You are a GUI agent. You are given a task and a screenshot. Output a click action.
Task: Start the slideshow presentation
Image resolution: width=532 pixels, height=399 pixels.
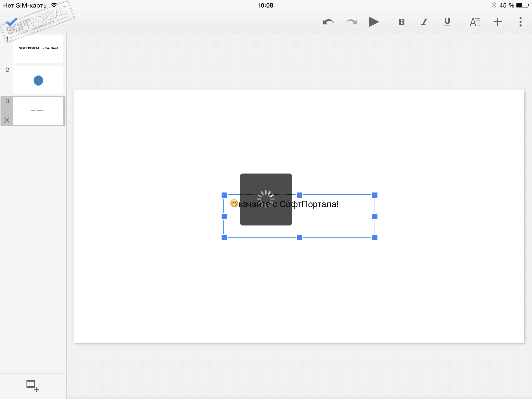click(x=374, y=22)
